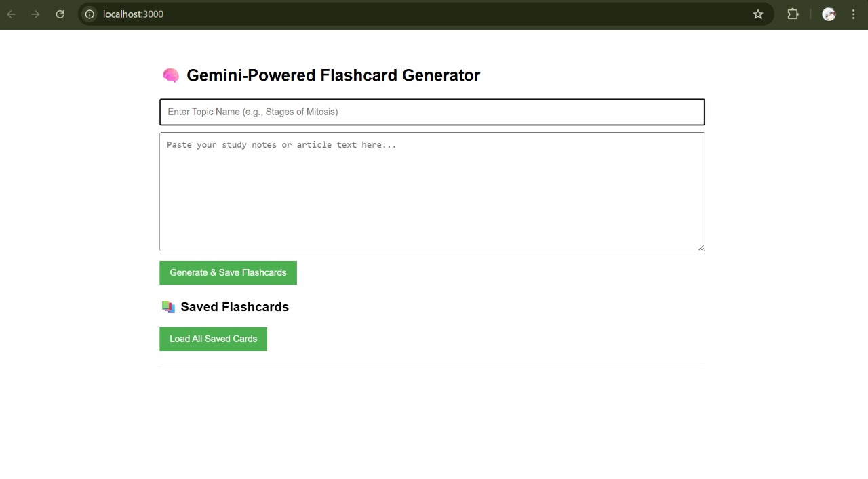868x479 pixels.
Task: Click the browser back arrow
Action: click(x=12, y=14)
